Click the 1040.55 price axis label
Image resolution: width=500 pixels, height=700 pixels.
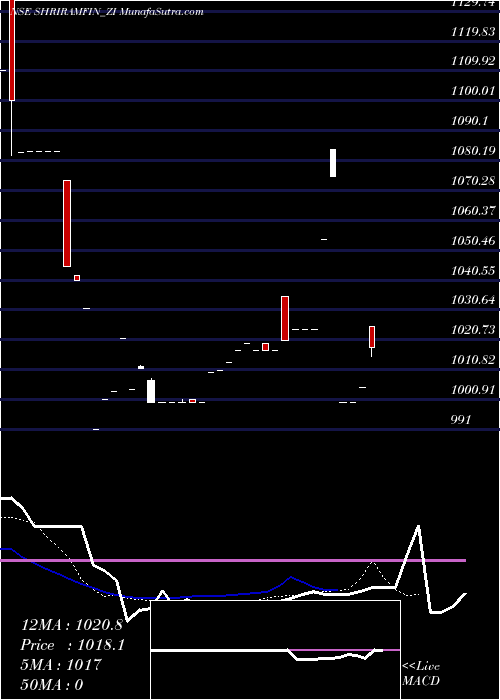(473, 271)
